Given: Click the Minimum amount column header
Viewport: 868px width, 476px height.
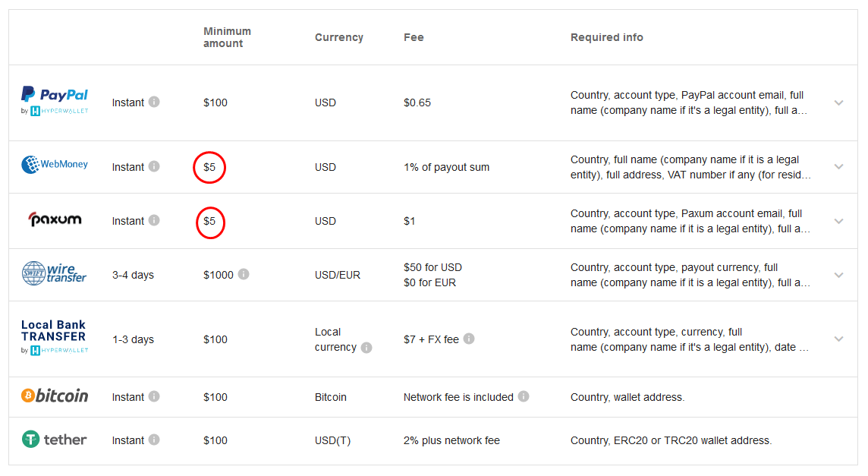Looking at the screenshot, I should coord(227,37).
